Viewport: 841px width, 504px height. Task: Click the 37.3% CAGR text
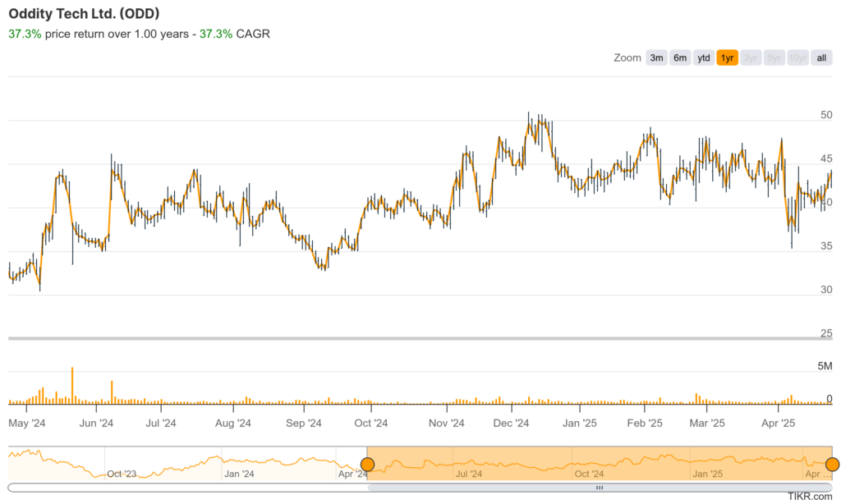234,34
